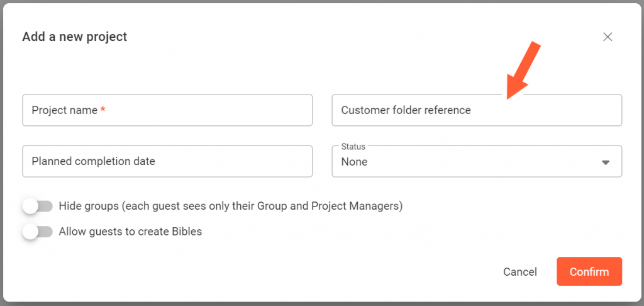644x306 pixels.
Task: Click the 'Planned completion date' placeholder text
Action: click(93, 161)
